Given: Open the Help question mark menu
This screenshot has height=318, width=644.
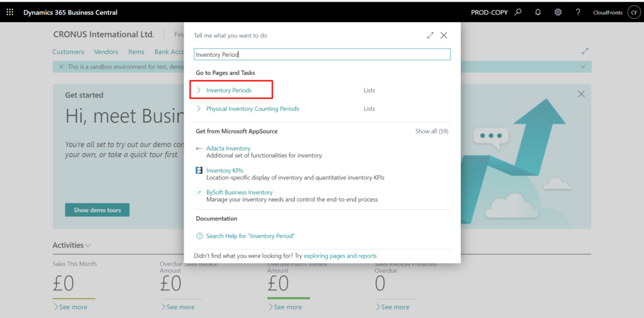Looking at the screenshot, I should coord(578,13).
